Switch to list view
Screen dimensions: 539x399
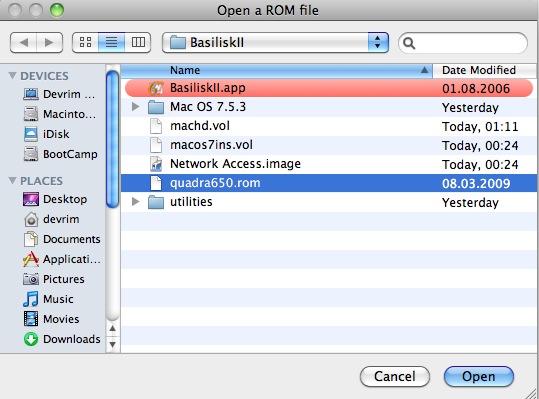pos(111,43)
